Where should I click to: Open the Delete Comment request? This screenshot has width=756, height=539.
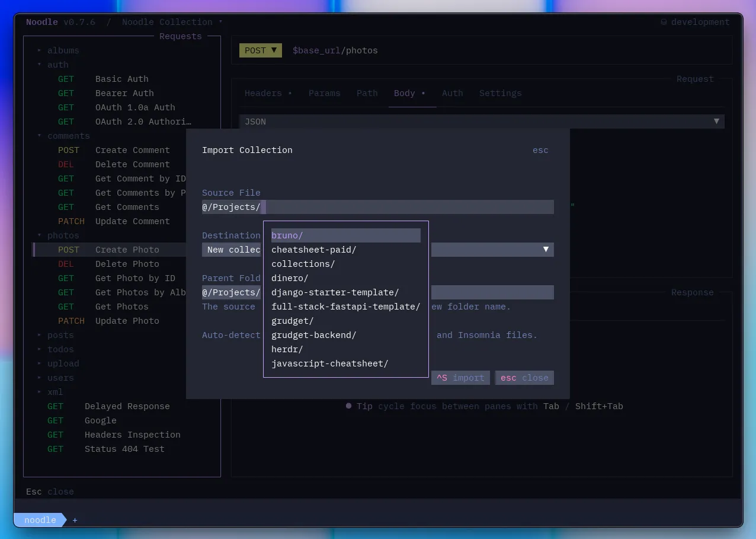click(133, 164)
